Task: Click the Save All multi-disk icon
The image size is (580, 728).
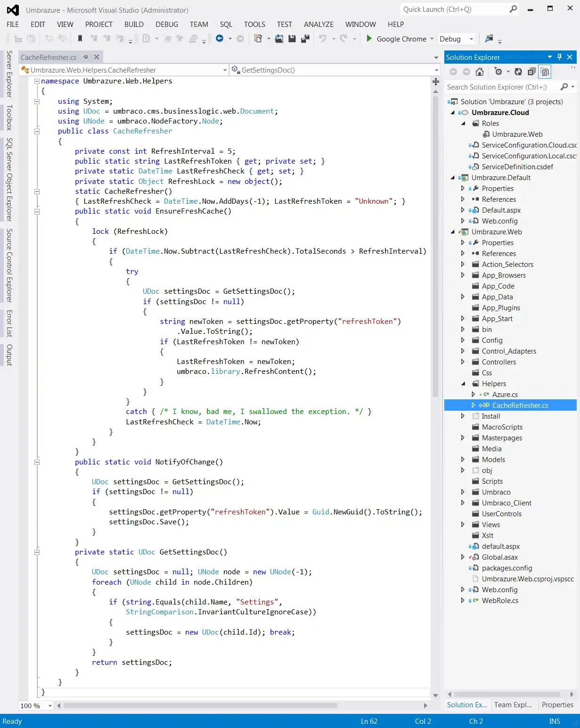Action: coord(305,39)
